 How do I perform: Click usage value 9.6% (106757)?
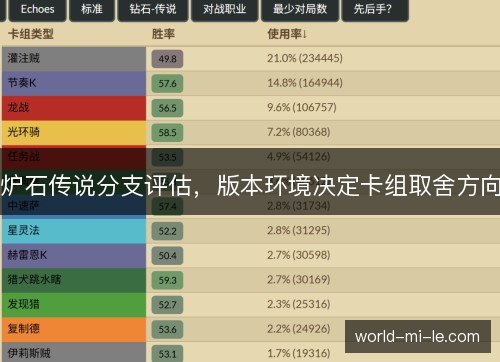(302, 108)
